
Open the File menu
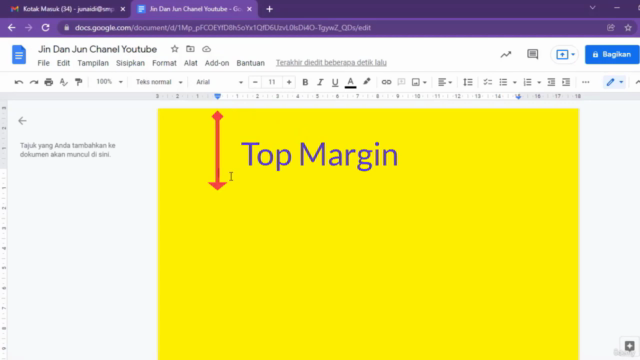[x=43, y=63]
